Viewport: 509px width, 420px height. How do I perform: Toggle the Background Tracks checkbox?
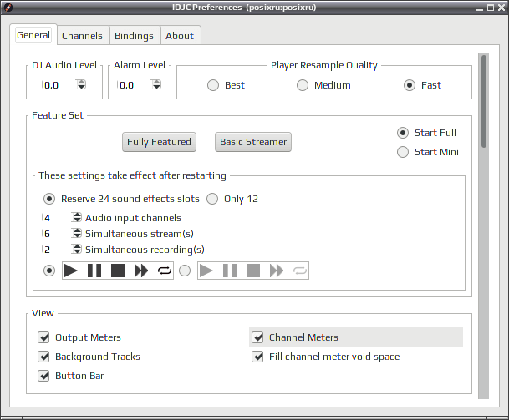click(x=43, y=357)
